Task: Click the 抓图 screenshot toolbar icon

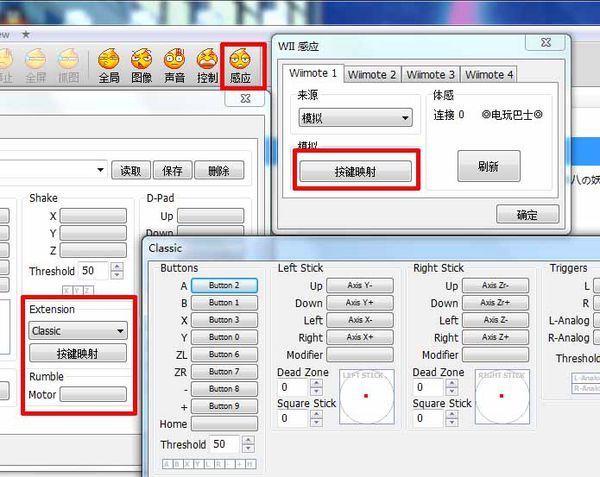Action: pyautogui.click(x=68, y=66)
